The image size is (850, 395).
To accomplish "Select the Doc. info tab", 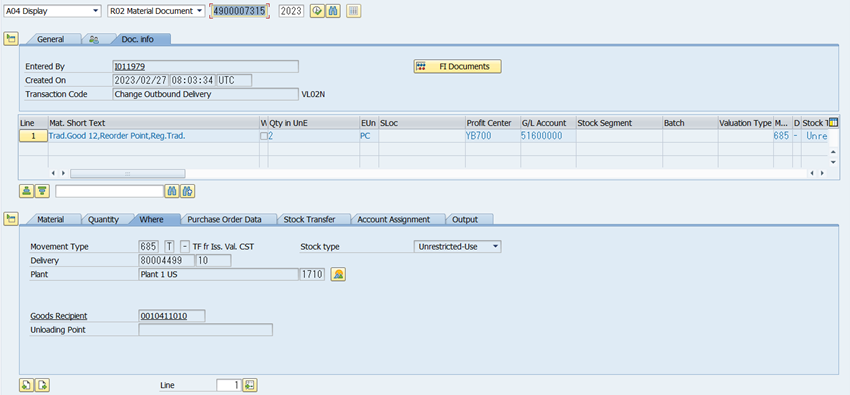I will pyautogui.click(x=137, y=39).
